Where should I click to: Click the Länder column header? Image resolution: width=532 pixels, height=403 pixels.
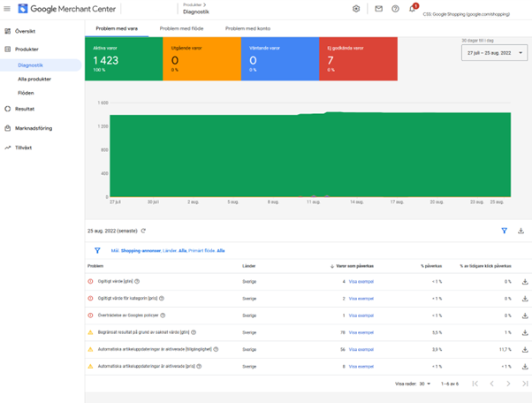click(248, 266)
